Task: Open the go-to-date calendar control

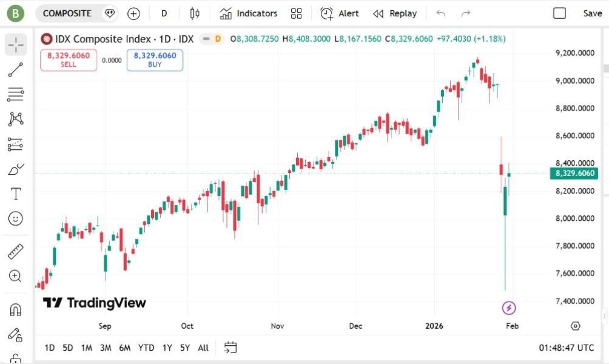Action: (x=230, y=348)
